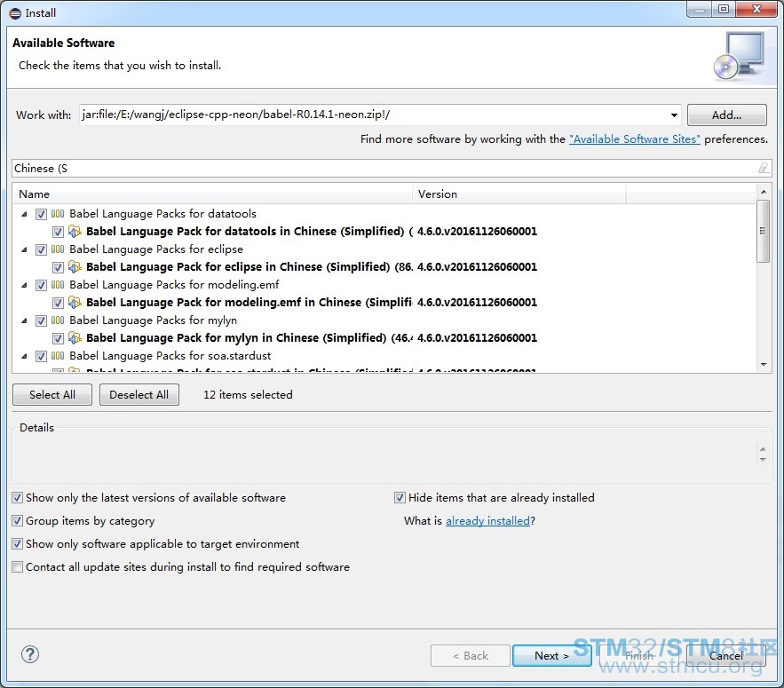Click the modeling.emf Chinese pack feature icon

75,303
